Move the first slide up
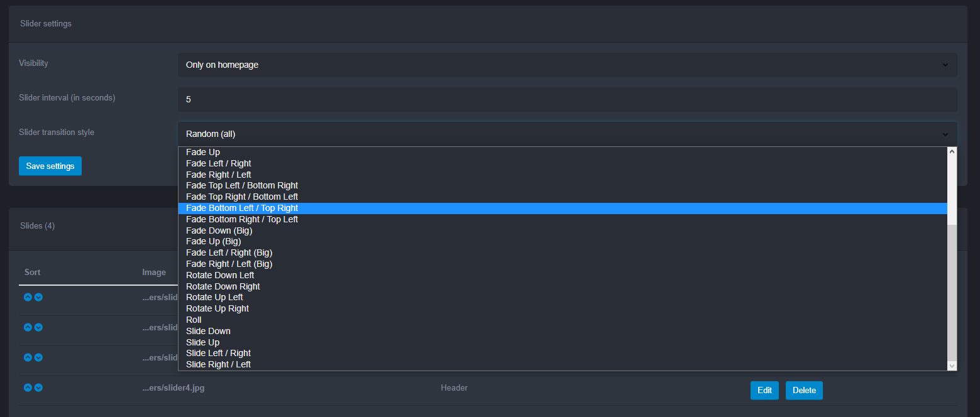Viewport: 980px width, 417px height. point(28,297)
